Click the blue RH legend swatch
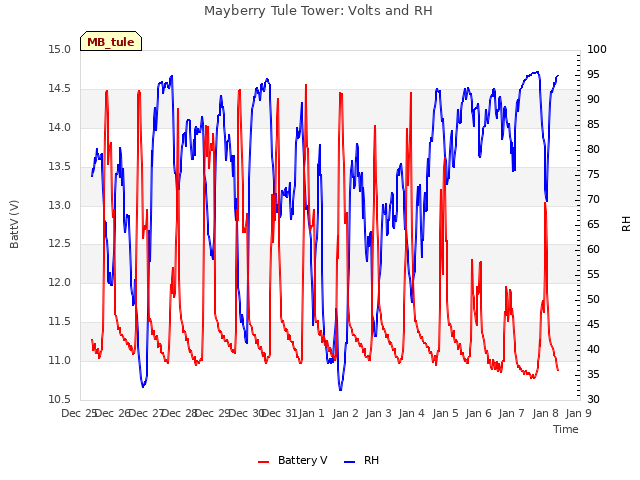 349,462
